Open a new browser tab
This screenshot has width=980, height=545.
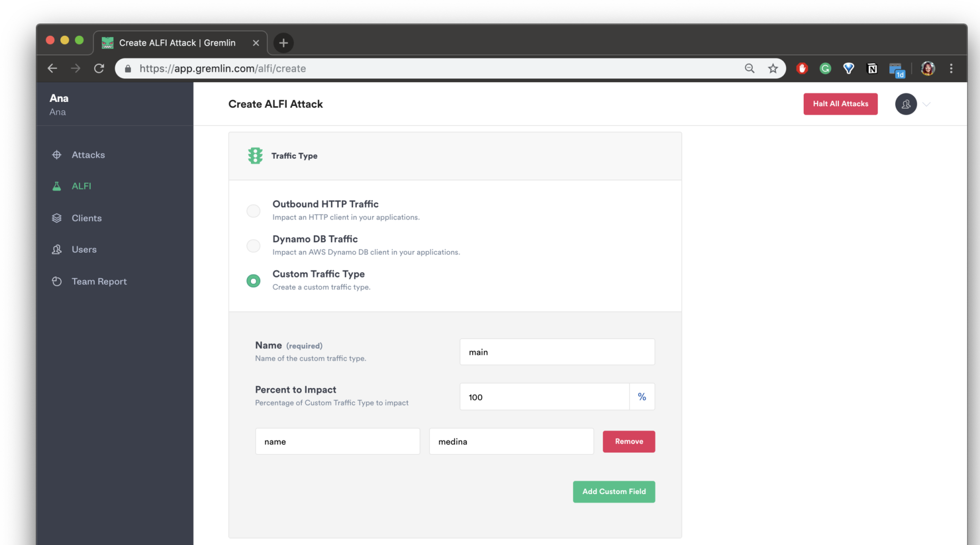coord(283,43)
